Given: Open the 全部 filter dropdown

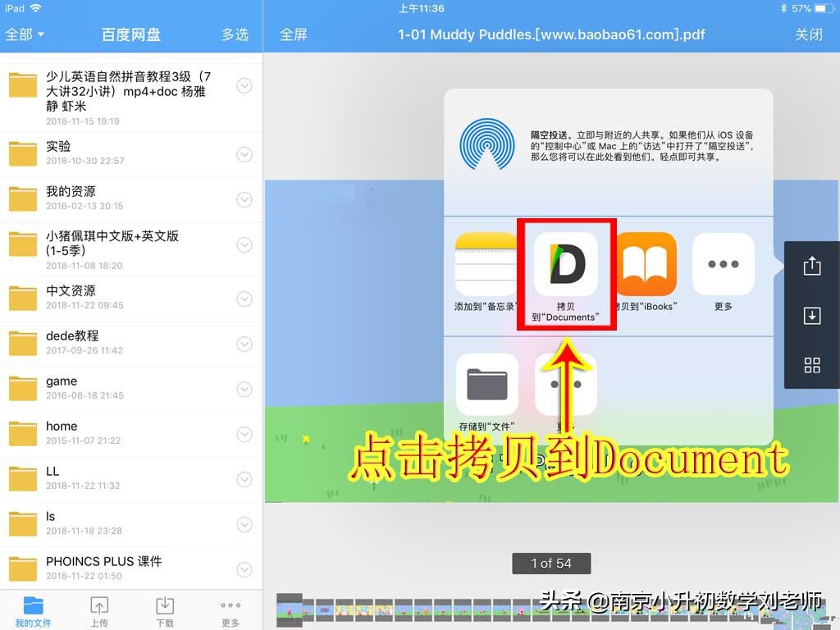Looking at the screenshot, I should click(25, 34).
